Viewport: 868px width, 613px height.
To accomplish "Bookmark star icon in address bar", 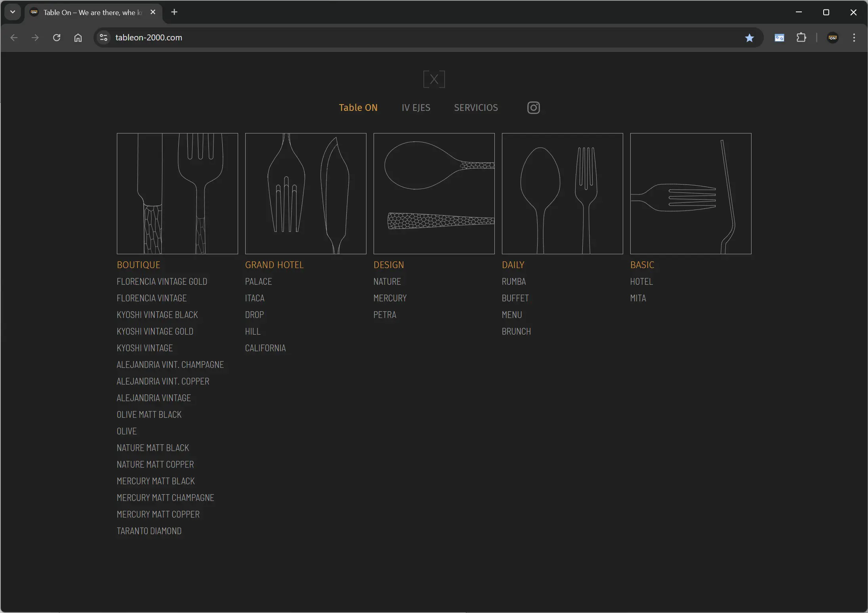I will click(x=749, y=38).
